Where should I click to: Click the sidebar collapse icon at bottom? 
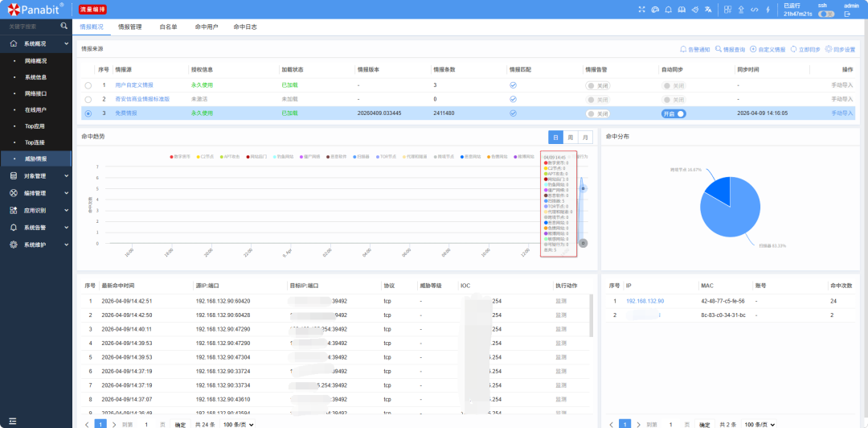pyautogui.click(x=12, y=421)
